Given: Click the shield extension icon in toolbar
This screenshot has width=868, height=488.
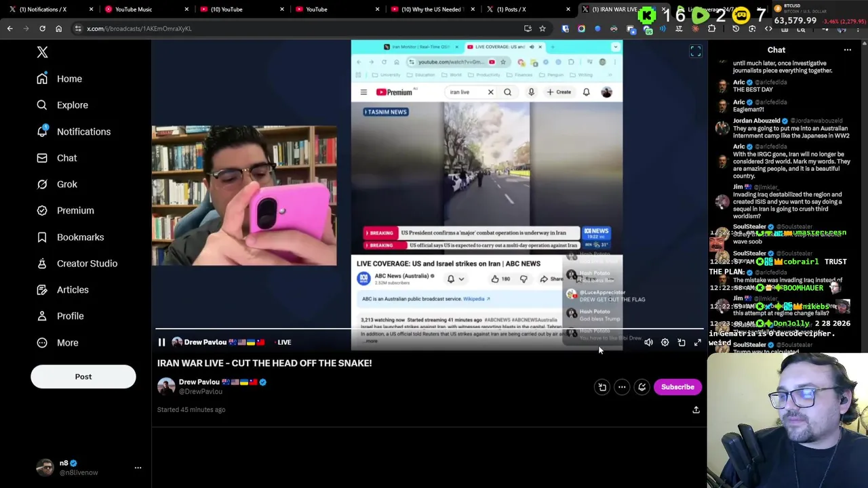Looking at the screenshot, I should click(x=566, y=28).
